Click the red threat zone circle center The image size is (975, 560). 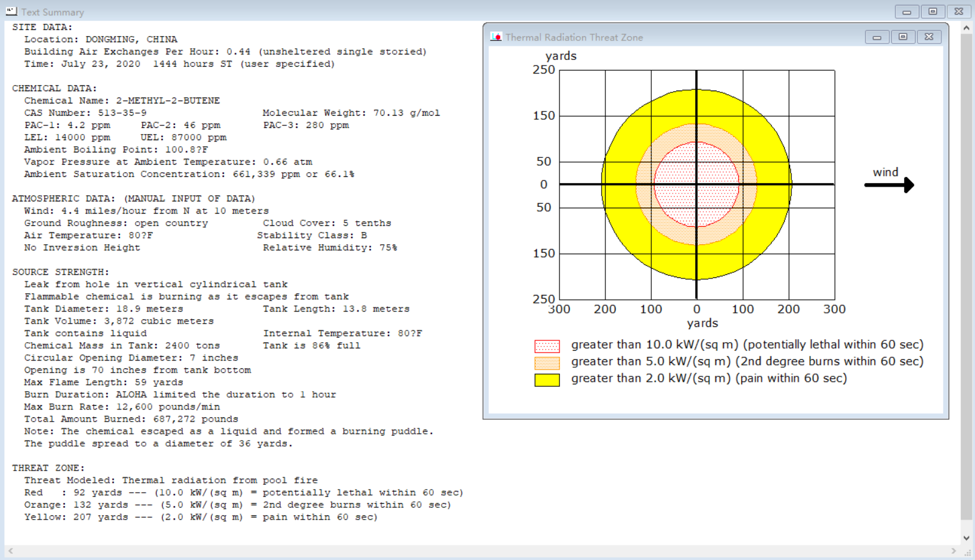pos(697,184)
